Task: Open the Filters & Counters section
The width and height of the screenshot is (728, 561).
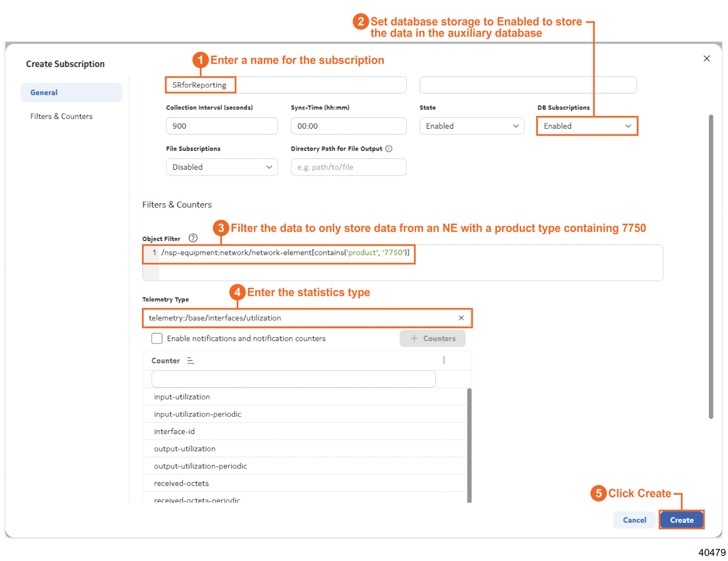Action: (61, 116)
